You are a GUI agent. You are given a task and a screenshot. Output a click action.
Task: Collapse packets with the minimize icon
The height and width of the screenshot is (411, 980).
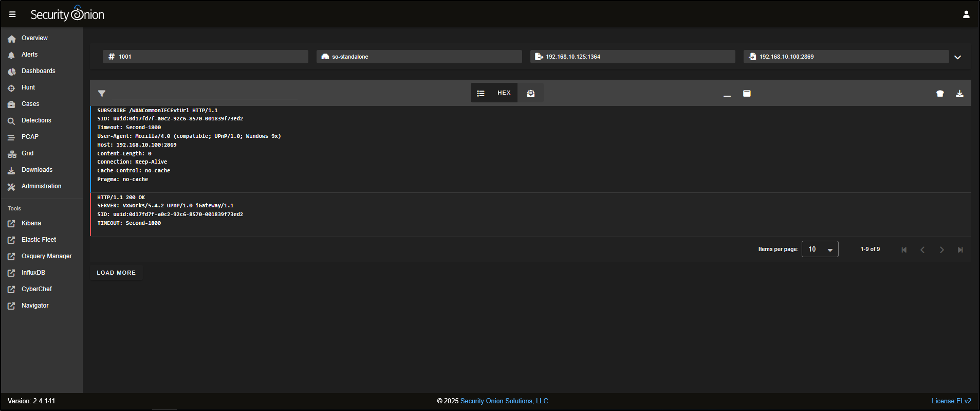(727, 94)
